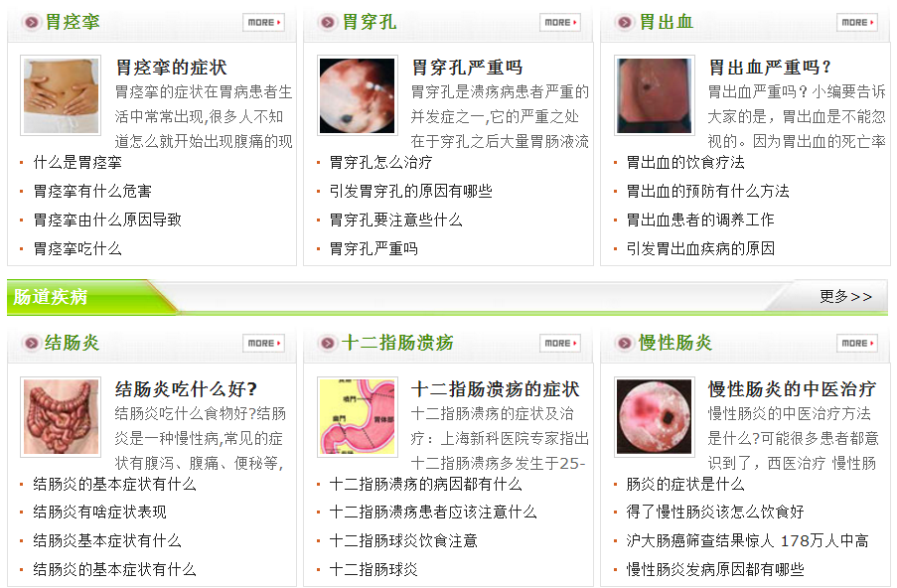Open MORE button in 十二指肠溃疡 section
This screenshot has height=588, width=897.
point(560,344)
